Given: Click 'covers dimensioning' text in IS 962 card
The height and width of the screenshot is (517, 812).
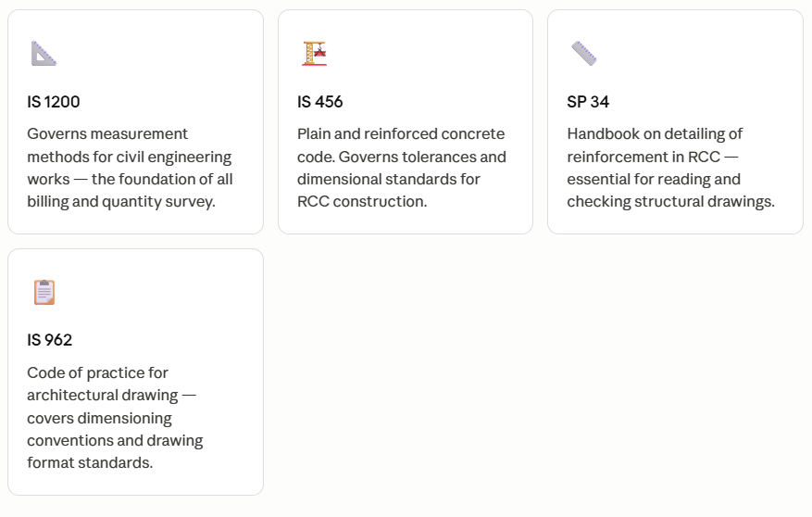Looking at the screenshot, I should click(x=99, y=418).
